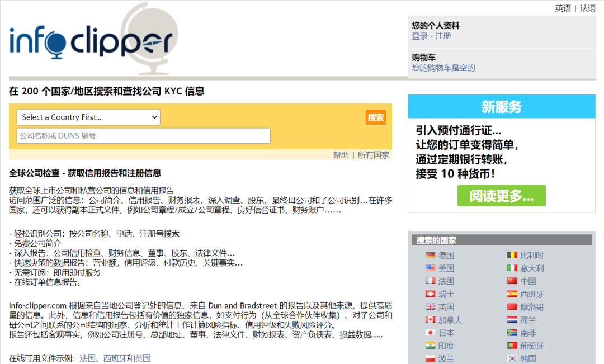Image resolution: width=604 pixels, height=364 pixels.
Task: Open the 法国 link in country list
Action: [446, 281]
